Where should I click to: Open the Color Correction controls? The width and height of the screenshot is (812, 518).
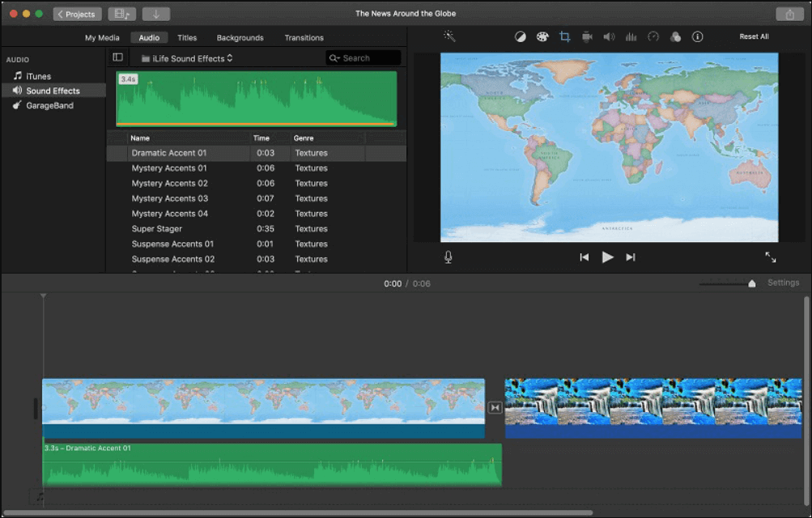542,36
